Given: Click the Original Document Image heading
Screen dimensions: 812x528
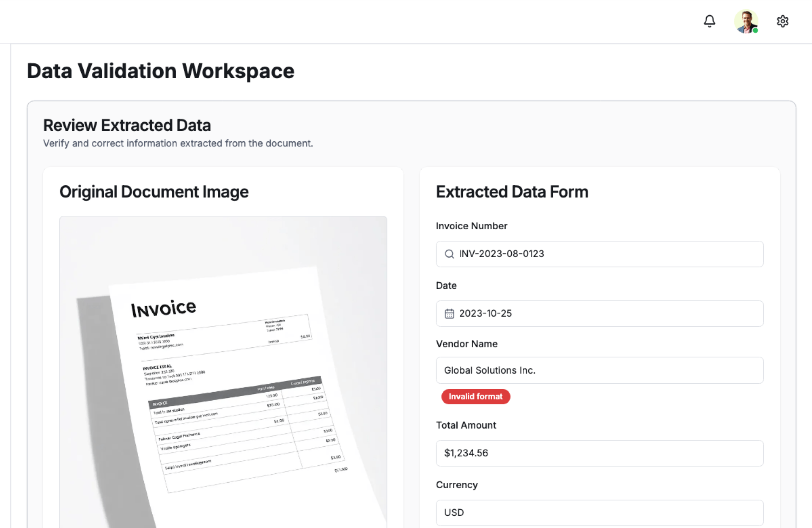Looking at the screenshot, I should click(x=154, y=192).
